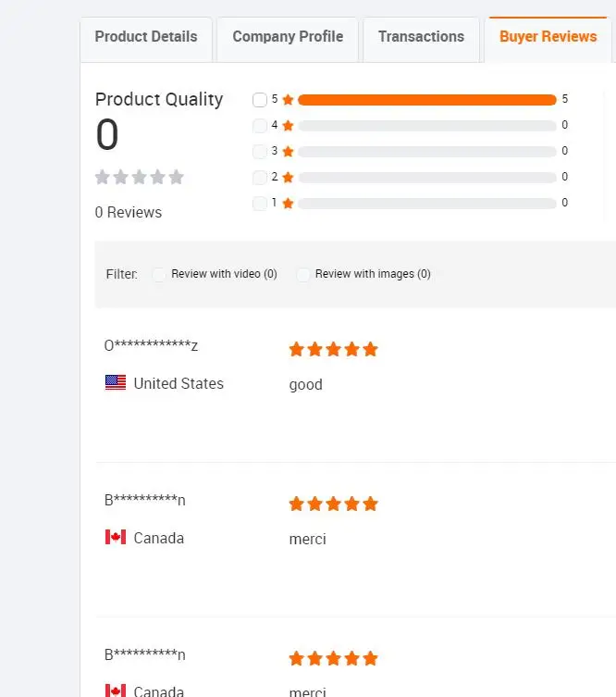Viewport: 616px width, 697px height.
Task: Switch to the Product Details tab
Action: (x=146, y=37)
